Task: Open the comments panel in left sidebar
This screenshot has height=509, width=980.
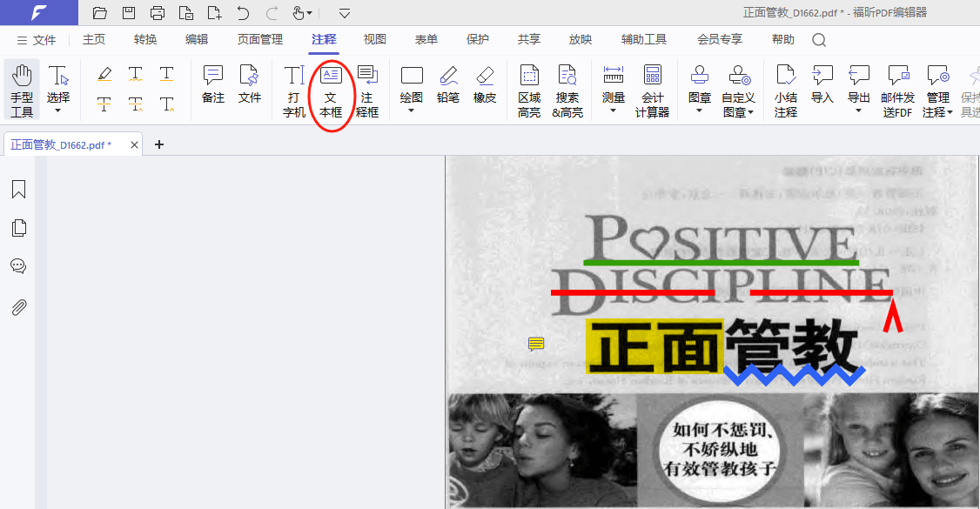Action: point(18,266)
